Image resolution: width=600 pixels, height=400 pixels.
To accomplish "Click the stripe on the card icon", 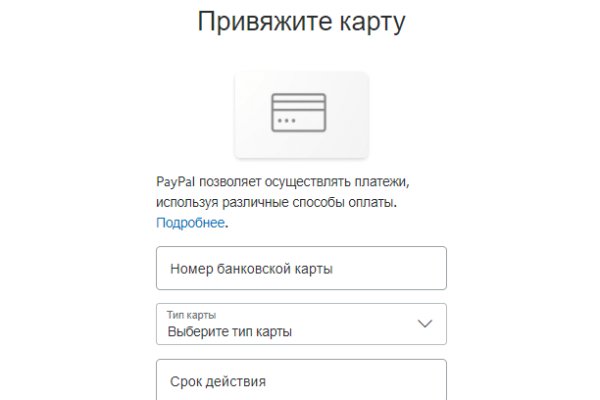I will coord(298,105).
